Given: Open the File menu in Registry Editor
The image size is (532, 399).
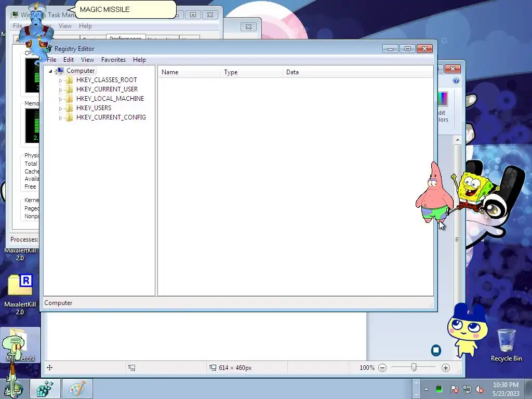Looking at the screenshot, I should (x=51, y=60).
